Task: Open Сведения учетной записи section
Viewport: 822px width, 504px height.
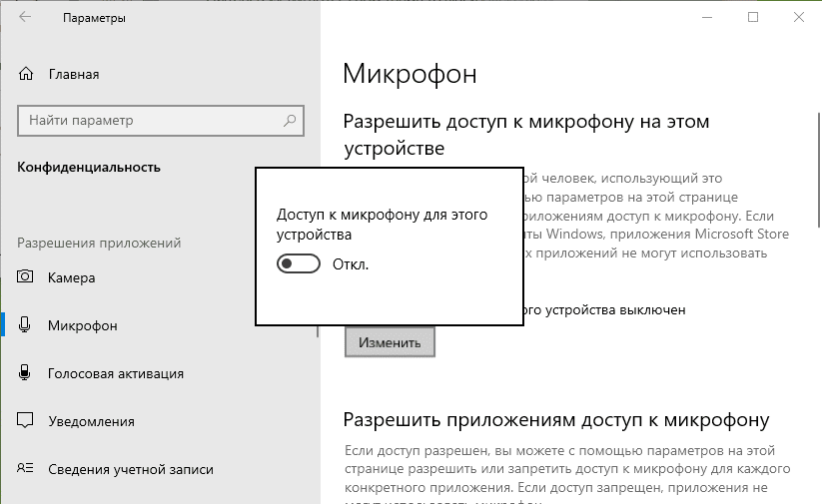Action: pos(130,469)
